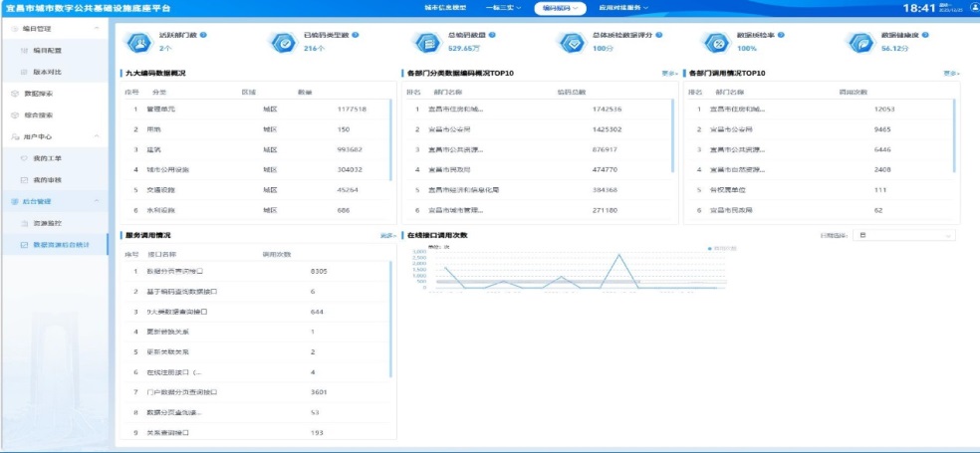Click the 数据质检率 percent icon

click(x=715, y=42)
